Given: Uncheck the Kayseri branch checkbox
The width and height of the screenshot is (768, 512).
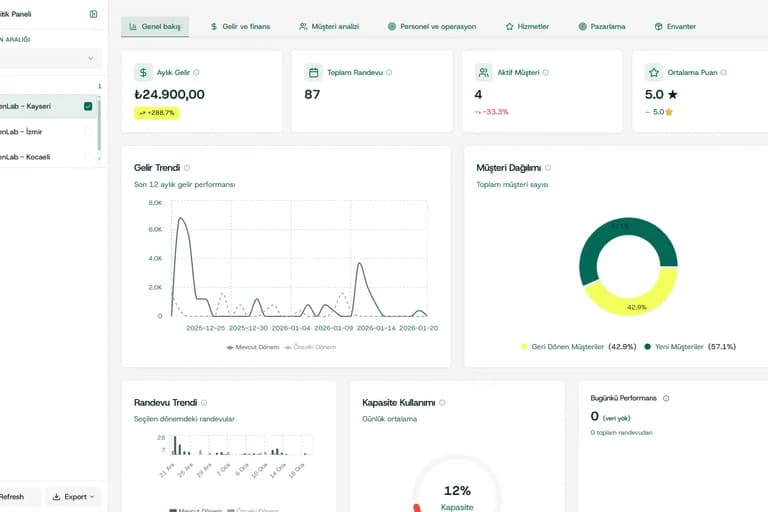Looking at the screenshot, I should (88, 106).
